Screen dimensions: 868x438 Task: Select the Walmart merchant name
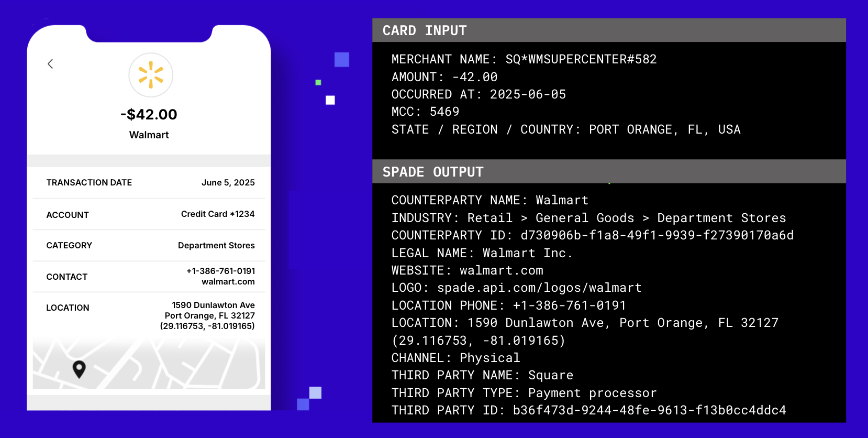[149, 135]
